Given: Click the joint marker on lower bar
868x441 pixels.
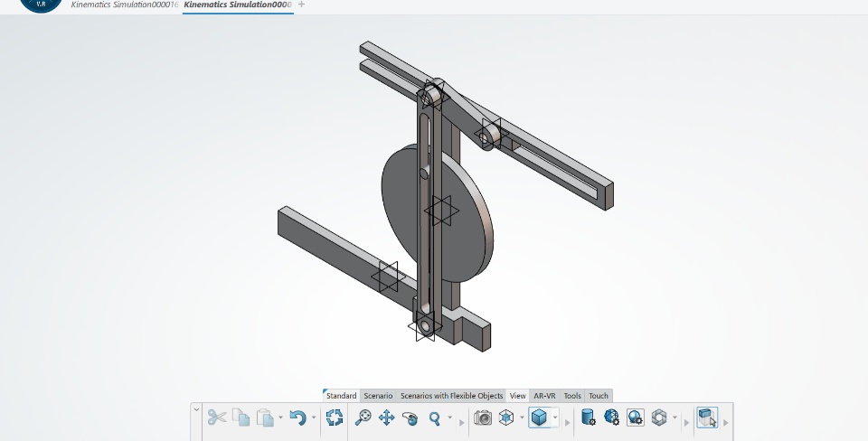Looking at the screenshot, I should [388, 277].
